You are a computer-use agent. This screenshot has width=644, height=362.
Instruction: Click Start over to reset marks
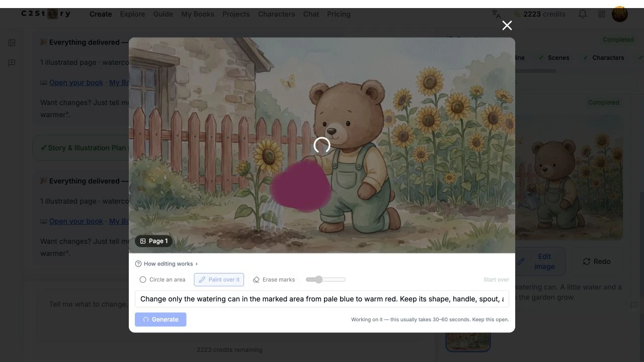tap(496, 280)
